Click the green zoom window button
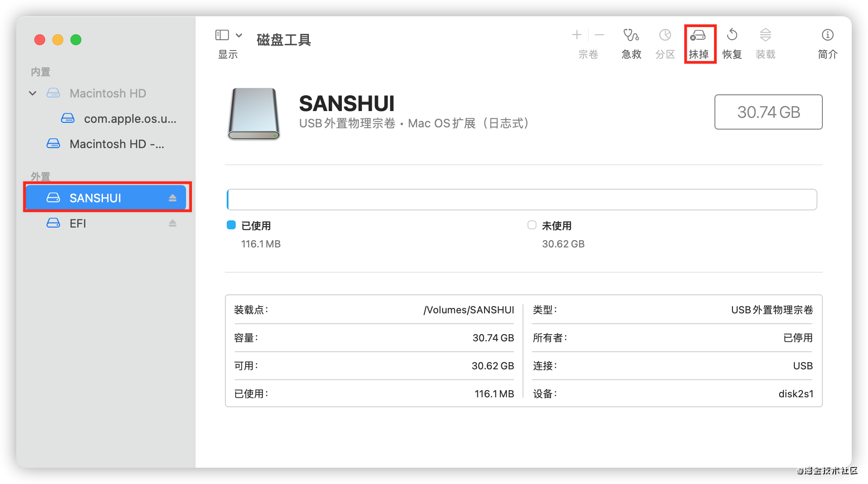 point(76,40)
